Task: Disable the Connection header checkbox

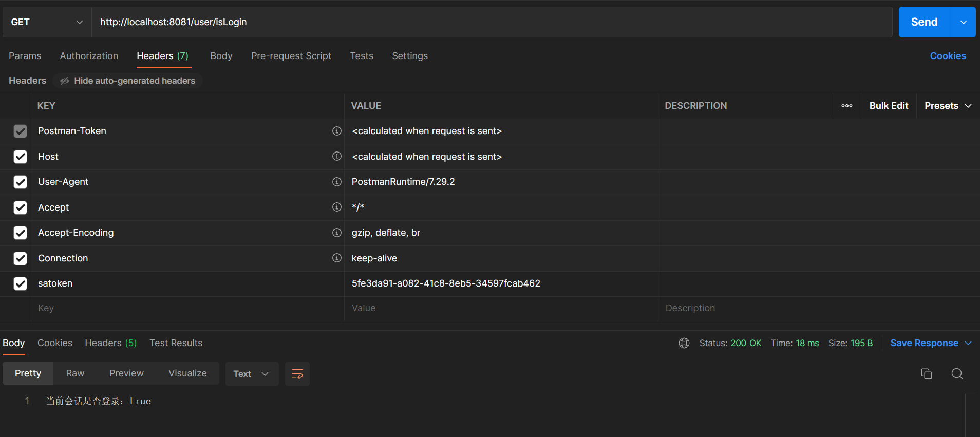Action: click(x=20, y=258)
